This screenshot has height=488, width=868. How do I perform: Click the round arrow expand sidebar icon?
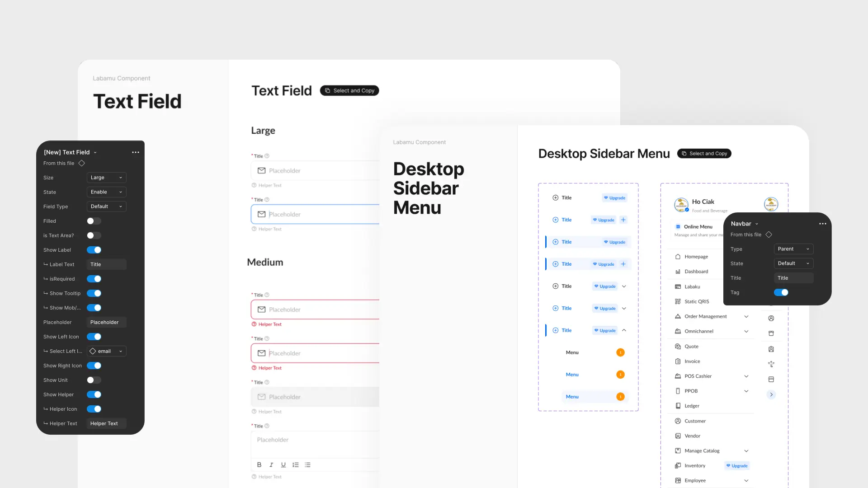771,394
